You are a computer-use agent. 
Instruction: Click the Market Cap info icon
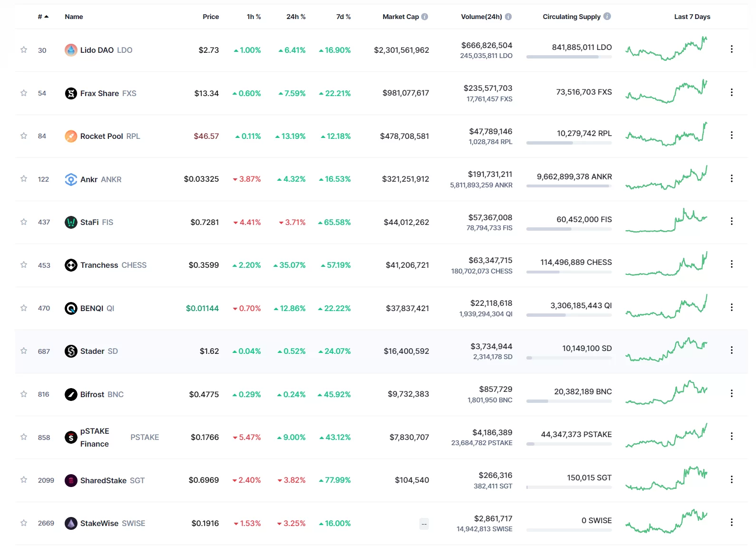(425, 17)
